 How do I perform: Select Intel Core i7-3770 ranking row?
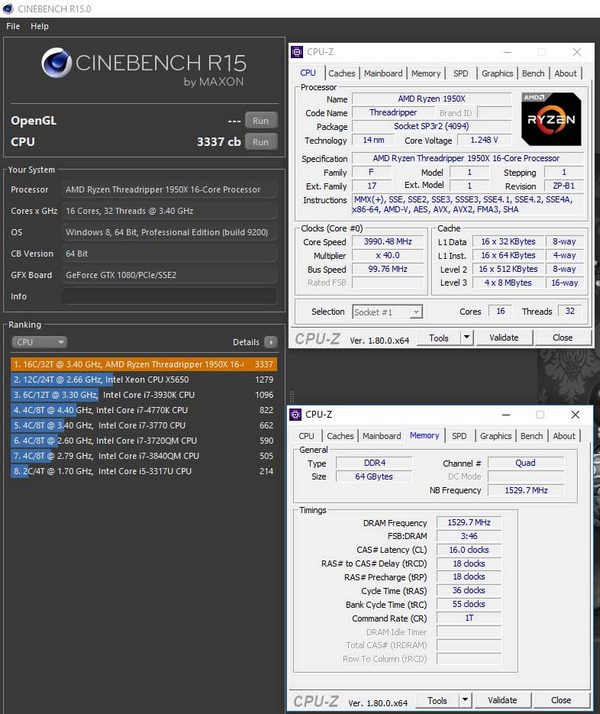[144, 425]
